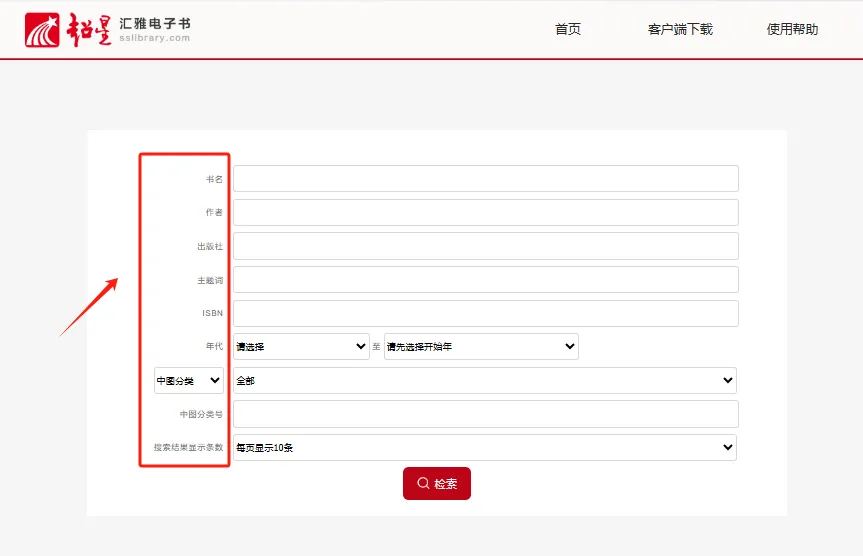
Task: Click chevron on 每页显示10条 selector
Action: pyautogui.click(x=728, y=448)
